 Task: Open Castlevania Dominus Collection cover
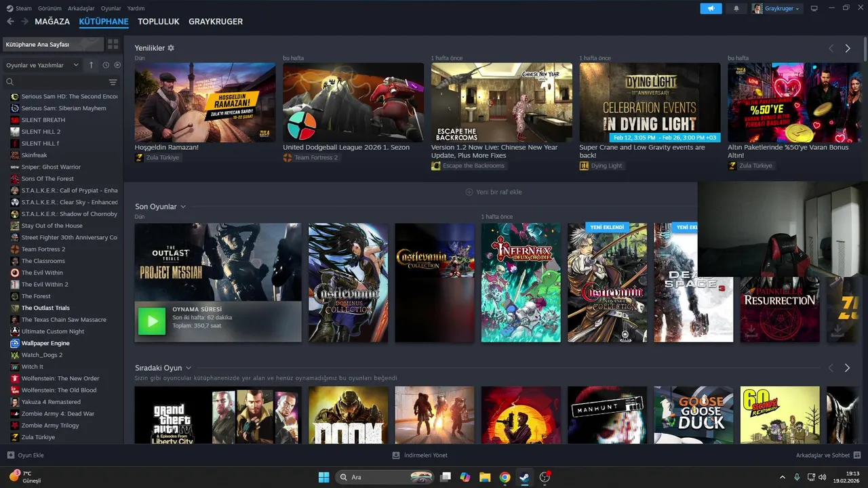pos(348,283)
